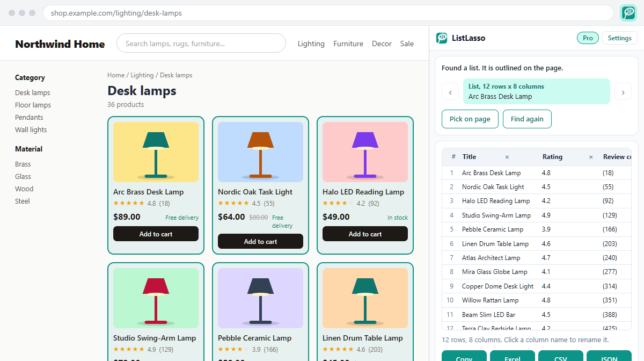Click review count cell (203) in table

[610, 244]
